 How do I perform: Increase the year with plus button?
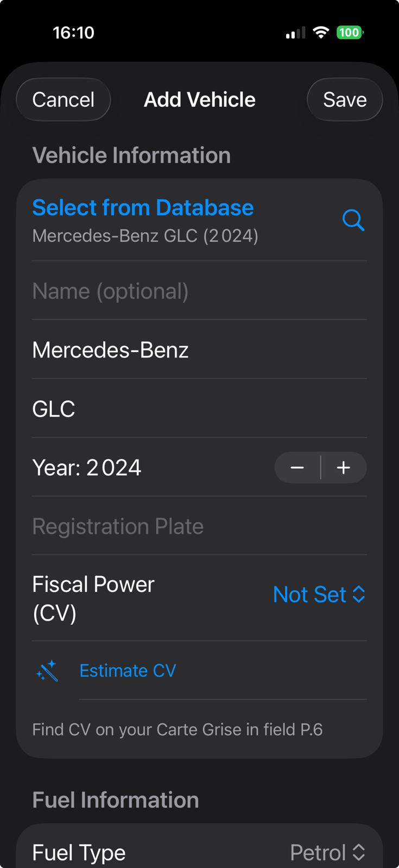(x=344, y=468)
